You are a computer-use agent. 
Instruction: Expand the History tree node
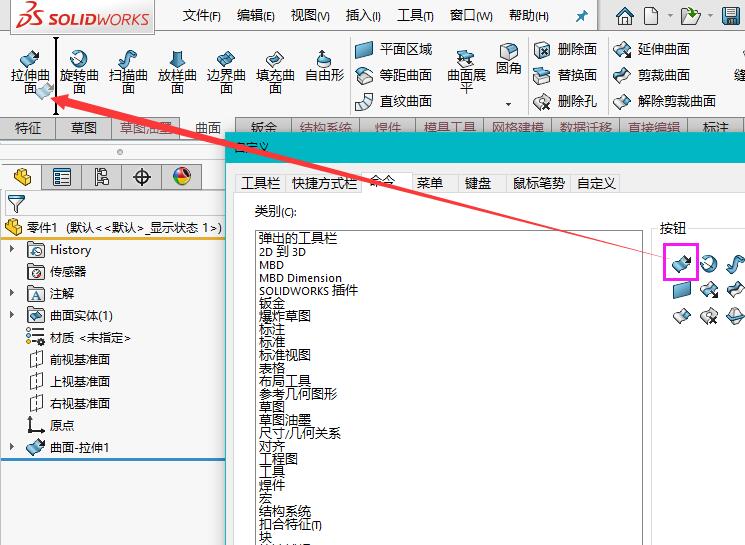[12, 249]
